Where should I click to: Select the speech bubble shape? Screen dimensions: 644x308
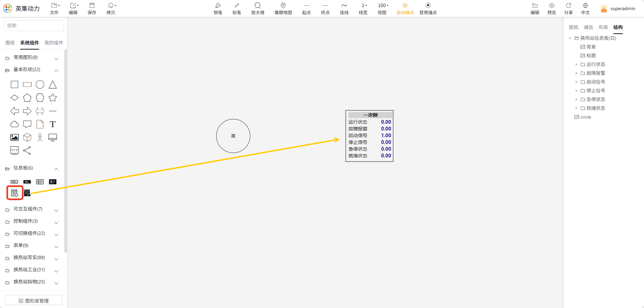coord(27,124)
